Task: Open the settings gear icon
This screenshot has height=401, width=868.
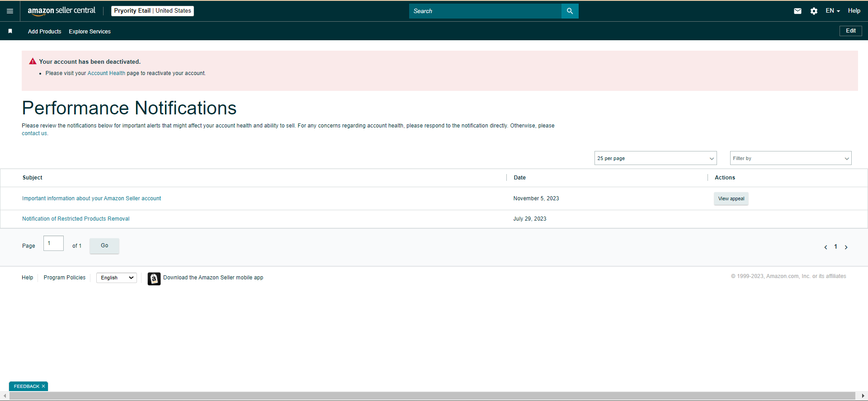Action: (x=814, y=11)
